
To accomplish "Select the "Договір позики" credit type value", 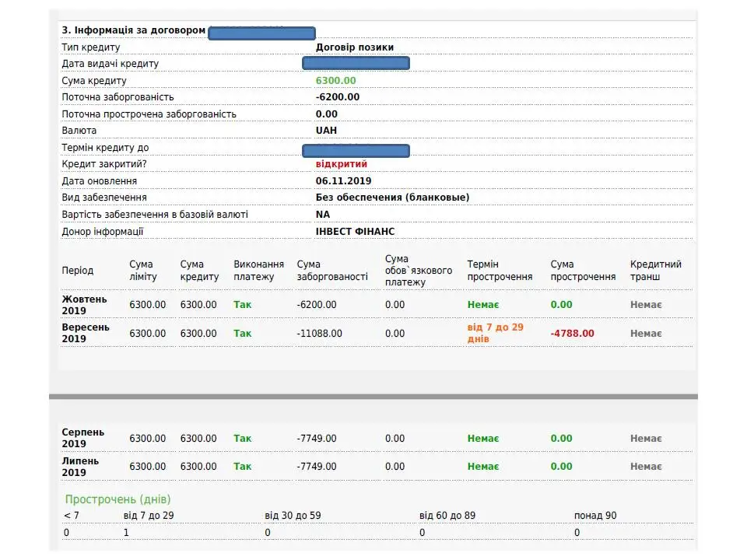I will click(355, 47).
